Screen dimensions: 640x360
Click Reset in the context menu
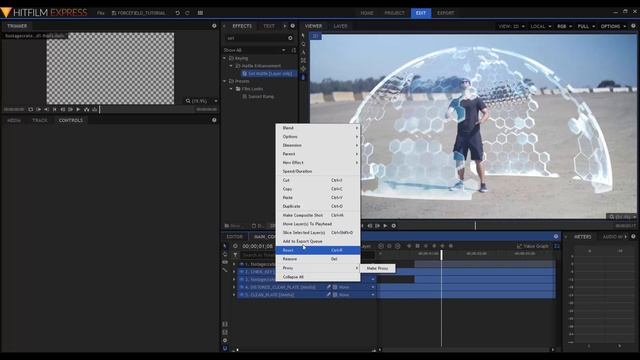tap(318, 250)
